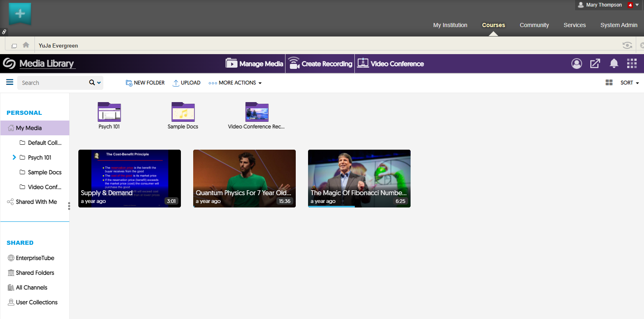Open Default Coll... folder in sidebar
The width and height of the screenshot is (644, 319).
tap(41, 143)
